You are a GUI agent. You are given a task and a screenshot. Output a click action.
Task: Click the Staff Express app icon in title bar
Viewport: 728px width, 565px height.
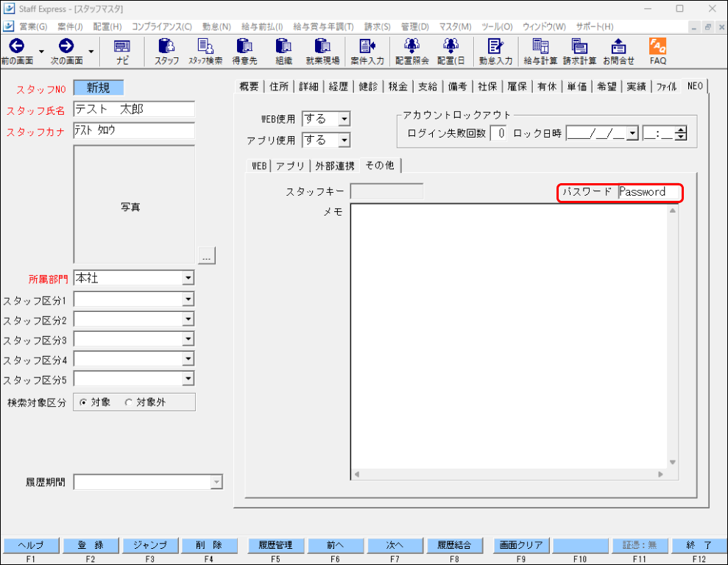[9, 8]
